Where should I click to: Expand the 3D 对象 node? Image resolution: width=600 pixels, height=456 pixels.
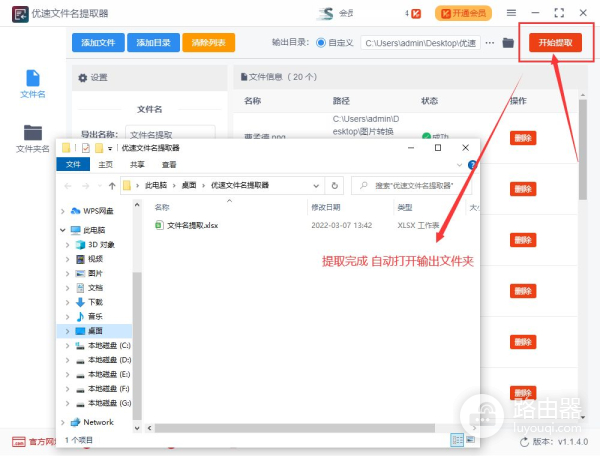pos(68,245)
